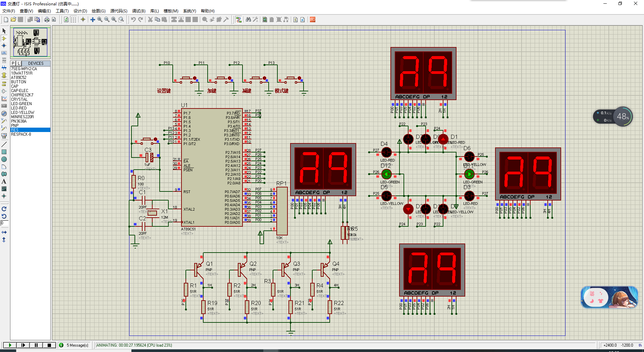Pause the running simulation

(x=36, y=345)
